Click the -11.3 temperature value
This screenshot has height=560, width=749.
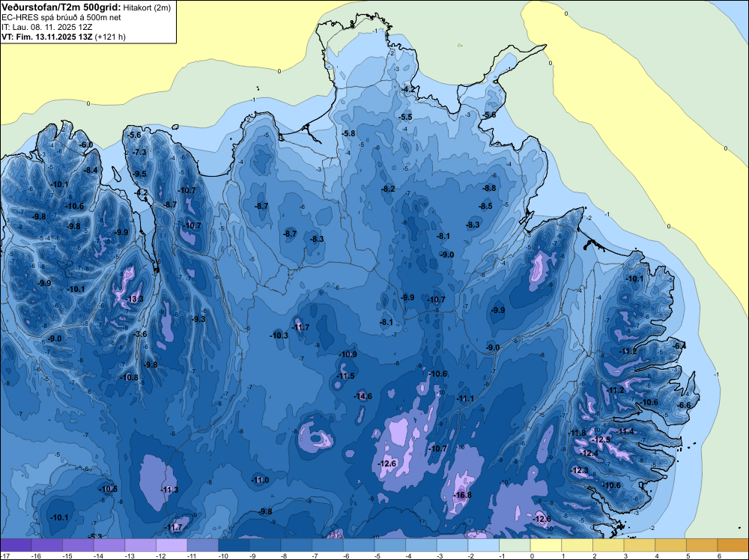[169, 490]
